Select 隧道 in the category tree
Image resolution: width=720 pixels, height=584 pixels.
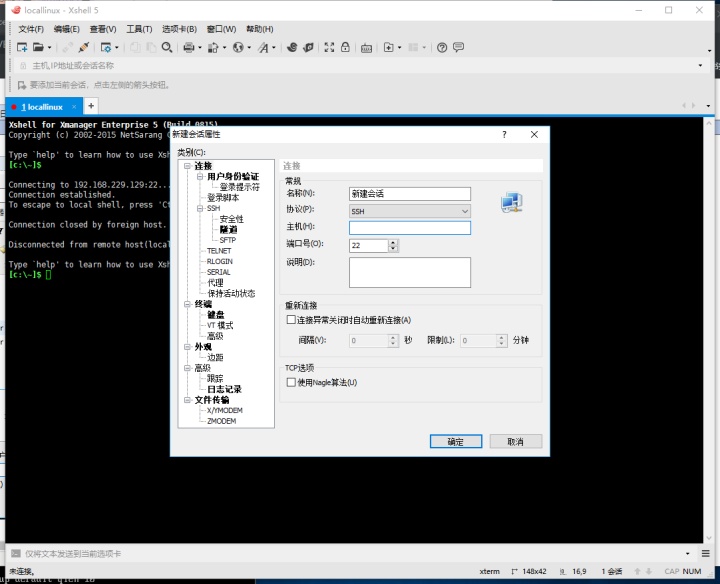pyautogui.click(x=228, y=230)
